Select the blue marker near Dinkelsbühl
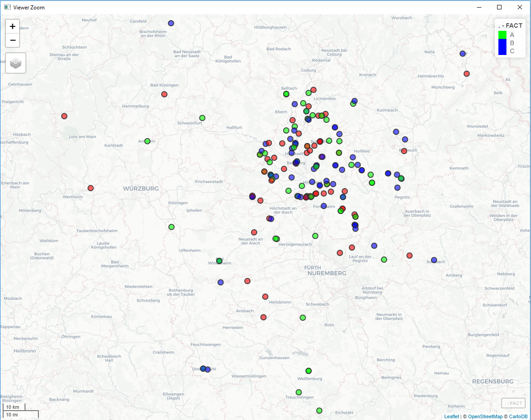 click(x=203, y=369)
